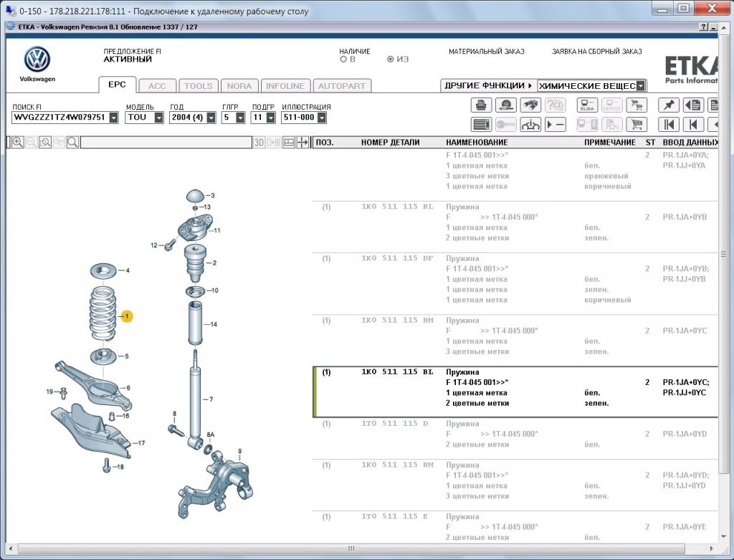Click the grayed 3D view button
This screenshot has width=734, height=560.
[x=259, y=143]
